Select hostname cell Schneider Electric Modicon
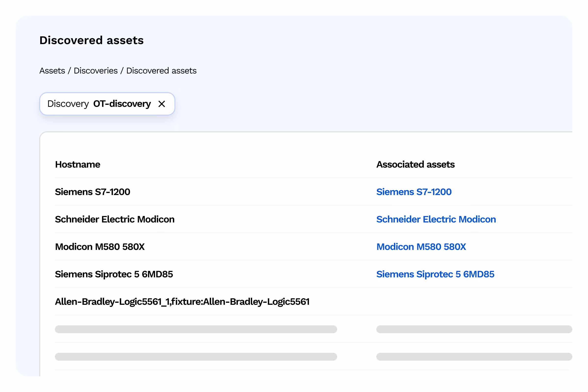Image resolution: width=588 pixels, height=392 pixels. coord(115,219)
